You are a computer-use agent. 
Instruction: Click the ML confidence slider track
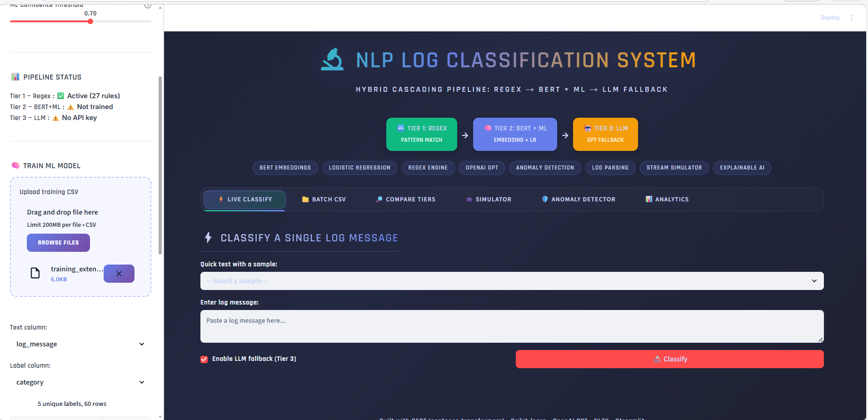80,21
